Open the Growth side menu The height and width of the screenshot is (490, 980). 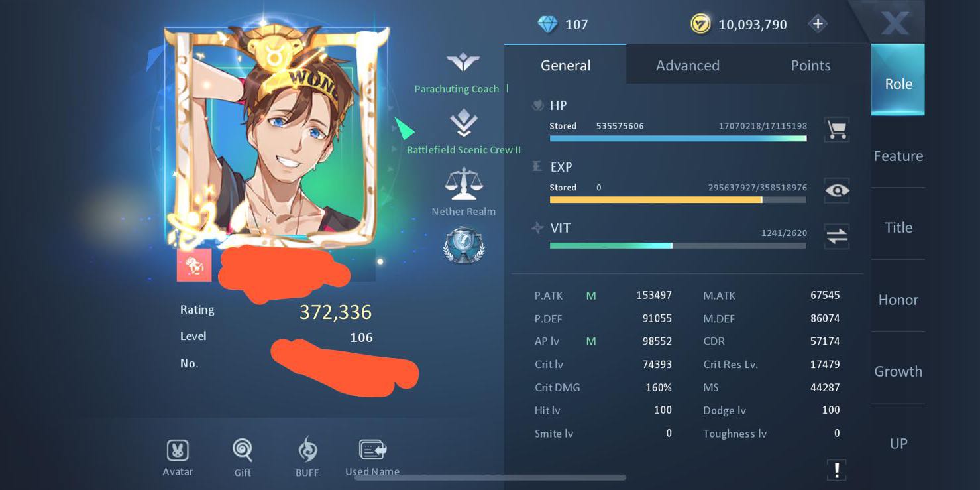click(x=898, y=372)
